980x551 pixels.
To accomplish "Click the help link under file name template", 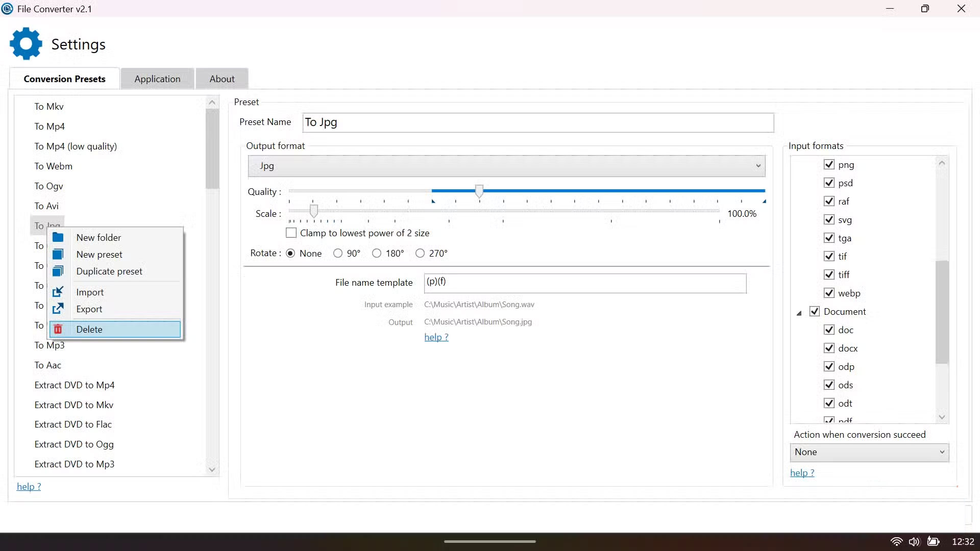I will (x=436, y=337).
